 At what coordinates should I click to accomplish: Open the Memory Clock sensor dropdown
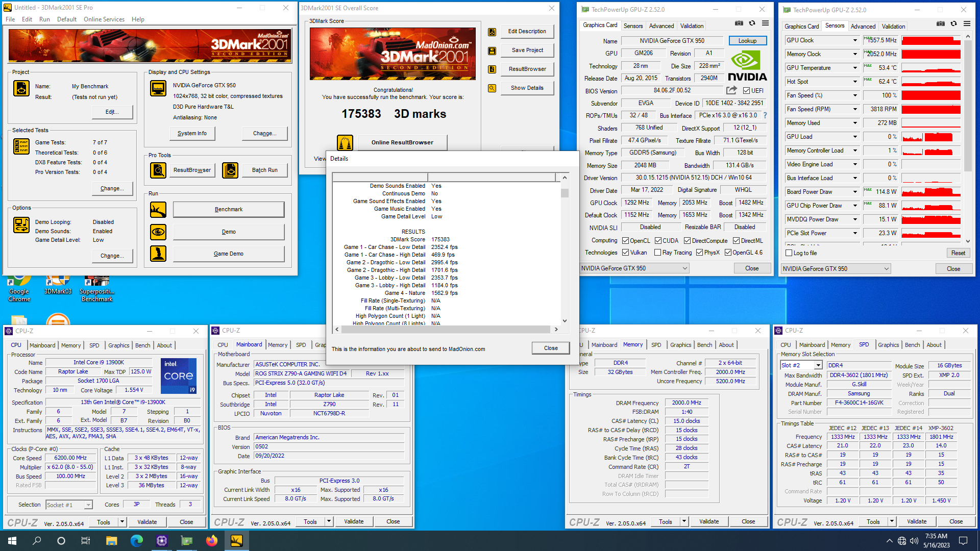pyautogui.click(x=855, y=54)
